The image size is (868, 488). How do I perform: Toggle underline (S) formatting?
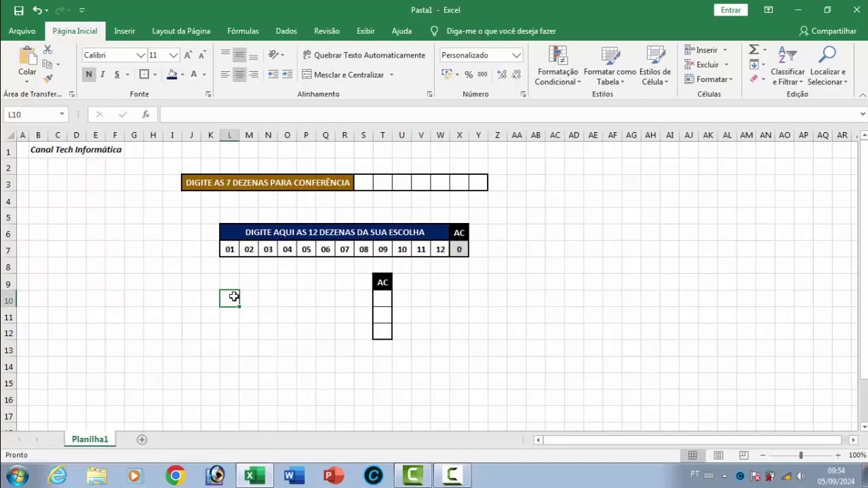(117, 75)
